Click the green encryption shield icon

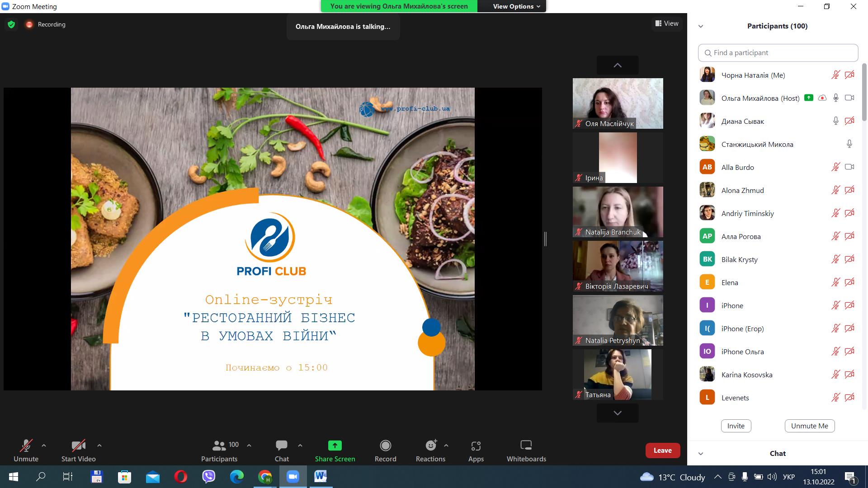(x=11, y=24)
